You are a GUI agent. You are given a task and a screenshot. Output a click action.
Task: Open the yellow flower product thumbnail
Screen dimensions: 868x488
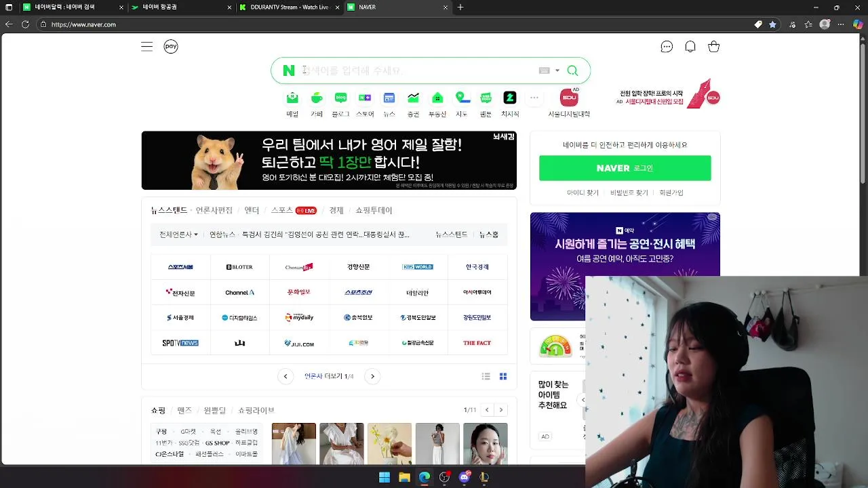click(389, 443)
